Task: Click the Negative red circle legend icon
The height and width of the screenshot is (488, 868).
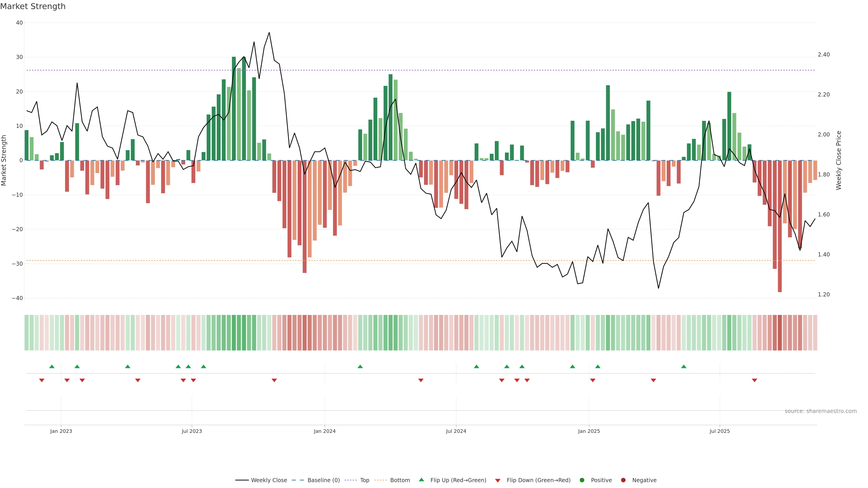Action: click(623, 480)
